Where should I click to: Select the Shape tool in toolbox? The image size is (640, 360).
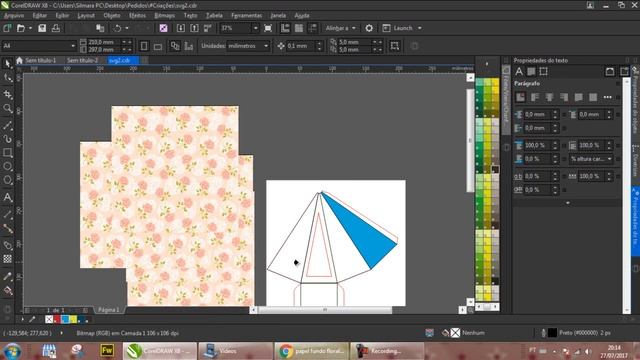[x=7, y=78]
